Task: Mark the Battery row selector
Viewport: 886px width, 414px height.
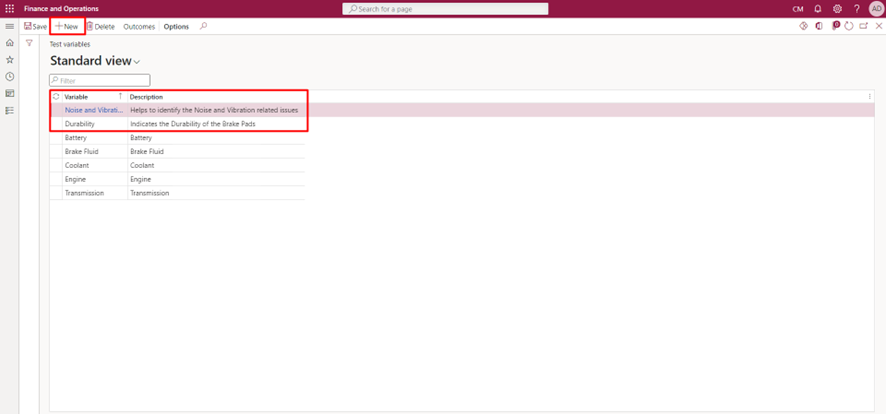Action: [x=56, y=137]
